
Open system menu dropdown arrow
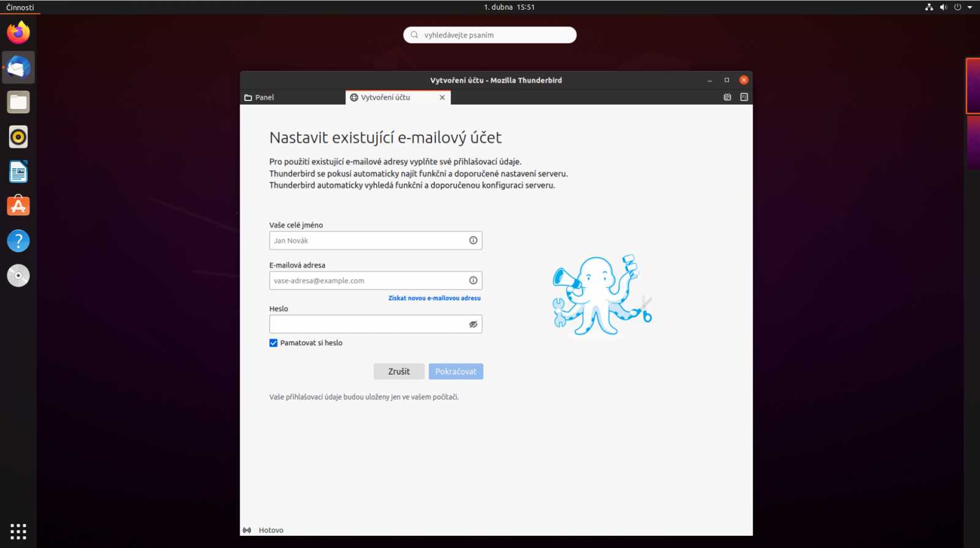pyautogui.click(x=970, y=7)
